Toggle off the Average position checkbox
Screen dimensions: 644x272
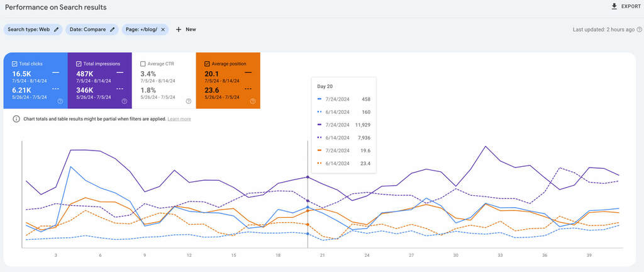207,64
